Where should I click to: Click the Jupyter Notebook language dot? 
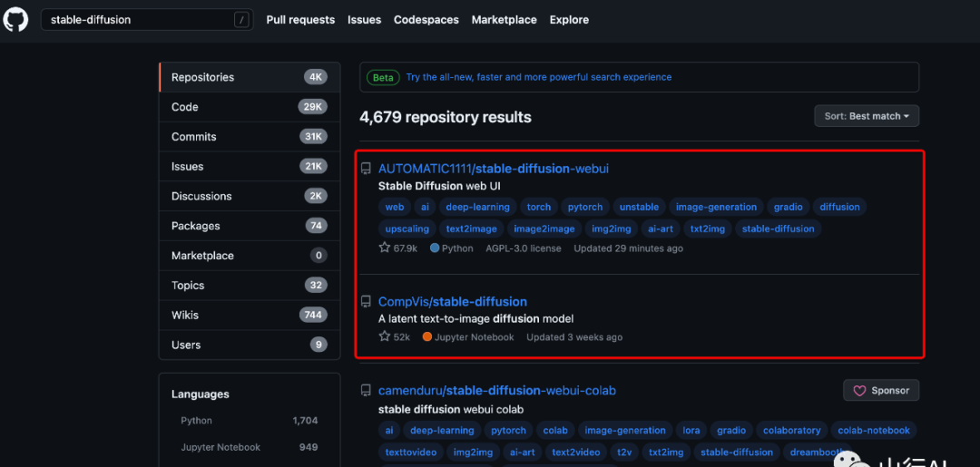427,337
